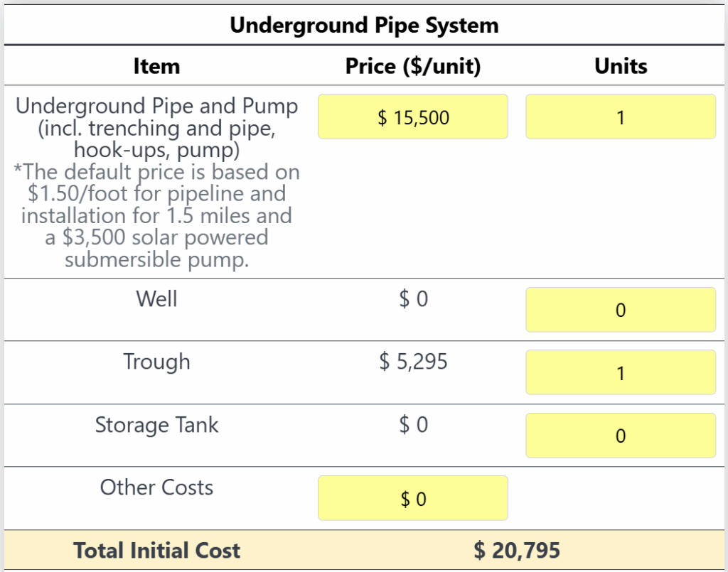Click the Other Costs row label
This screenshot has height=572, width=728.
(x=156, y=487)
